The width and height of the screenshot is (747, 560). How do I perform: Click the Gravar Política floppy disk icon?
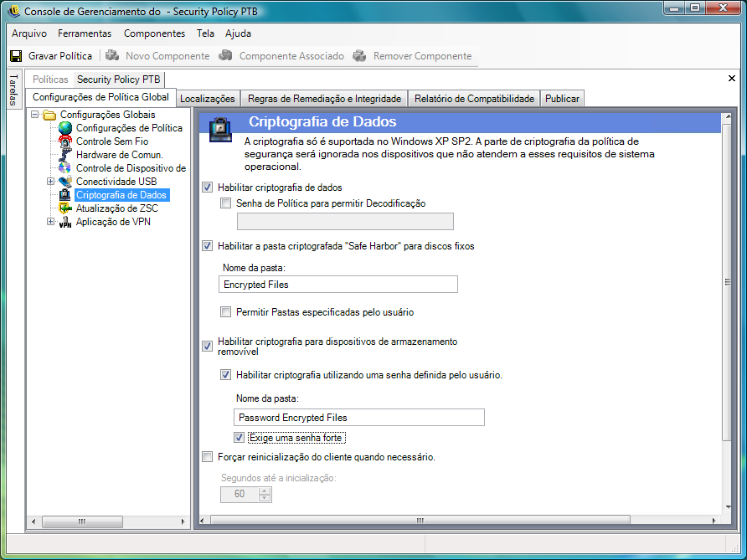(x=16, y=56)
